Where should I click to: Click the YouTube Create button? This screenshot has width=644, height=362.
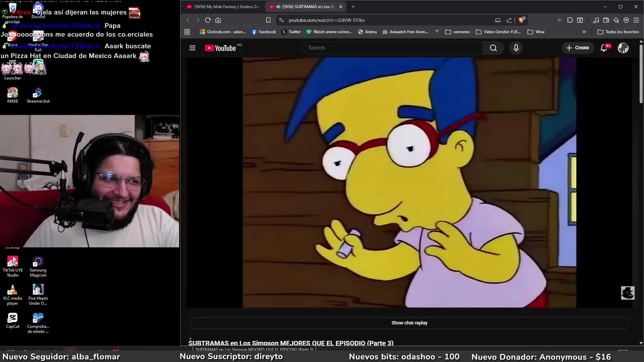pos(577,48)
